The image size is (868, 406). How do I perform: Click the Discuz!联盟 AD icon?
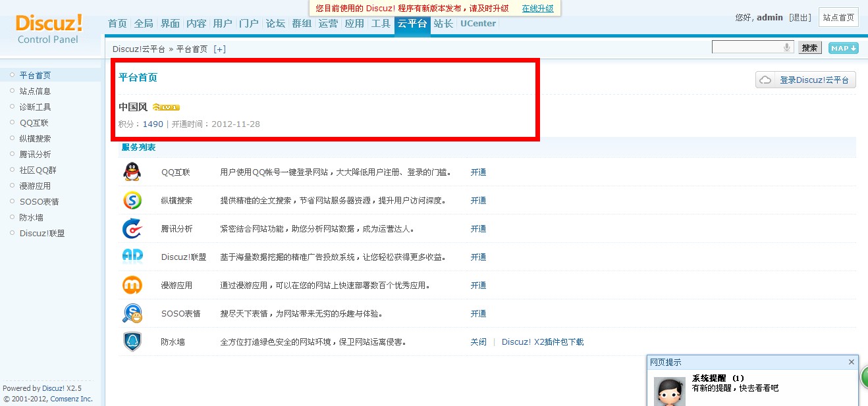[x=132, y=256]
